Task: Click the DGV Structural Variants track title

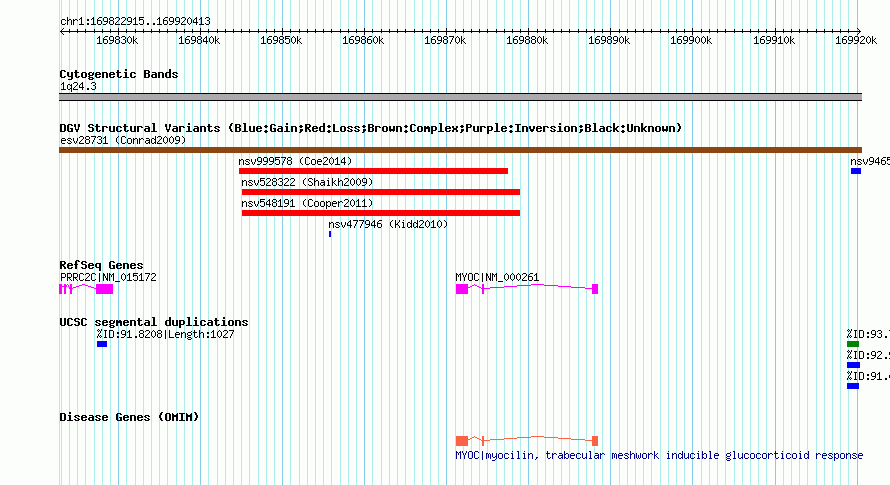Action: tap(370, 128)
